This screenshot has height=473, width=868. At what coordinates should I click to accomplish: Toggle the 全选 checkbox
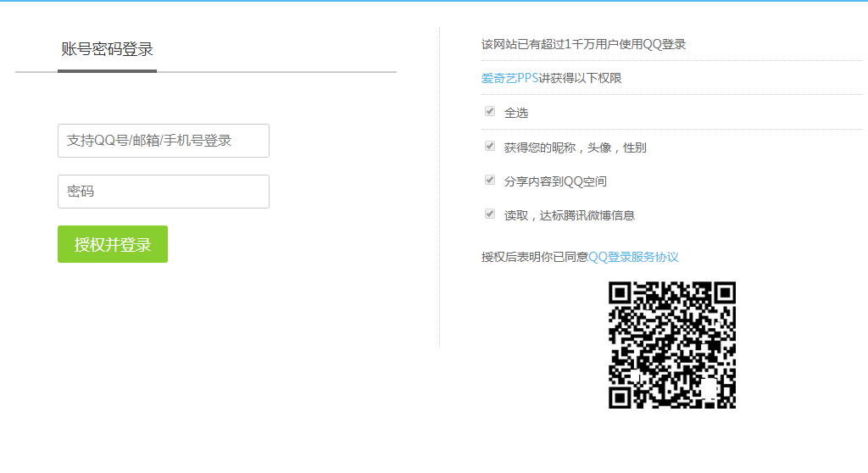coord(490,111)
